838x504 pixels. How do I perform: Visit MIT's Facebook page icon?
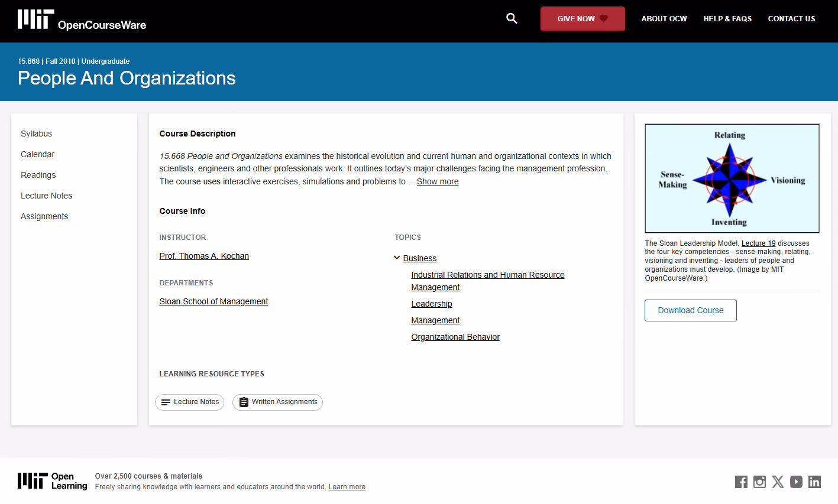741,482
